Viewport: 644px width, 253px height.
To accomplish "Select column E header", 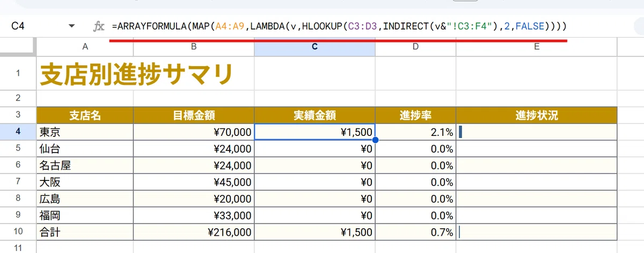I will point(537,47).
